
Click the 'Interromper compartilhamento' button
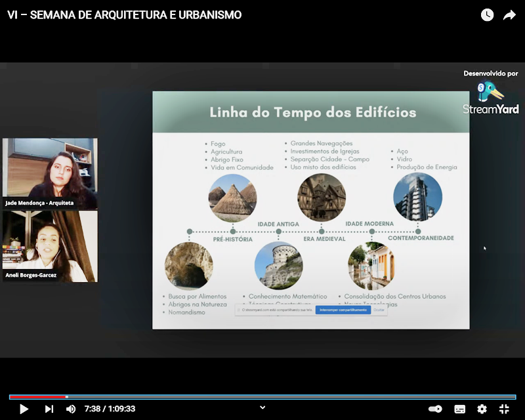point(343,310)
